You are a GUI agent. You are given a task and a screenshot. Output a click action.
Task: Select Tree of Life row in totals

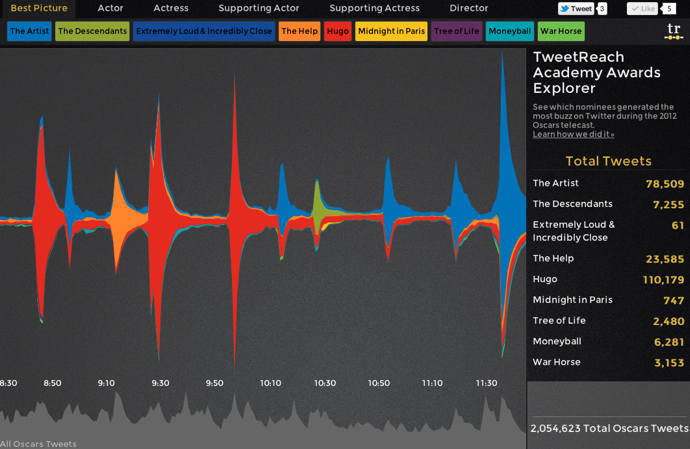click(608, 320)
